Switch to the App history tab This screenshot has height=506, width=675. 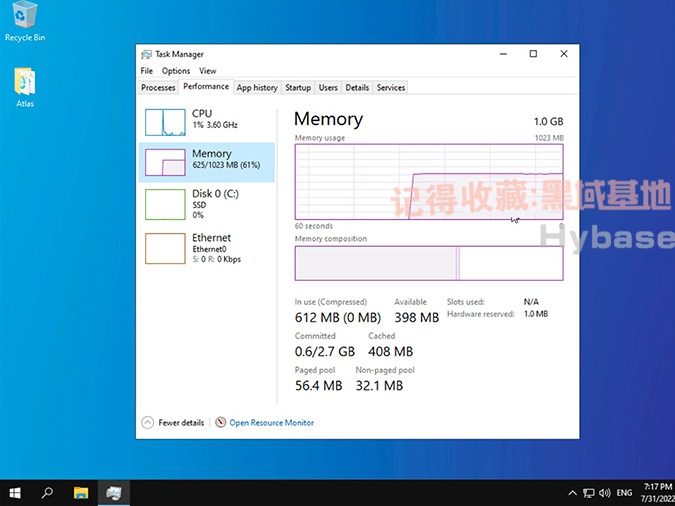(x=257, y=87)
